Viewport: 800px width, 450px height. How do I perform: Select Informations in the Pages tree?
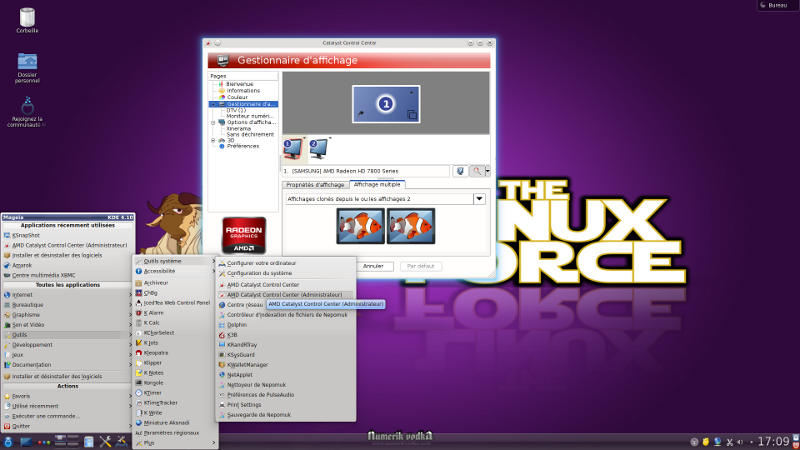pos(243,90)
